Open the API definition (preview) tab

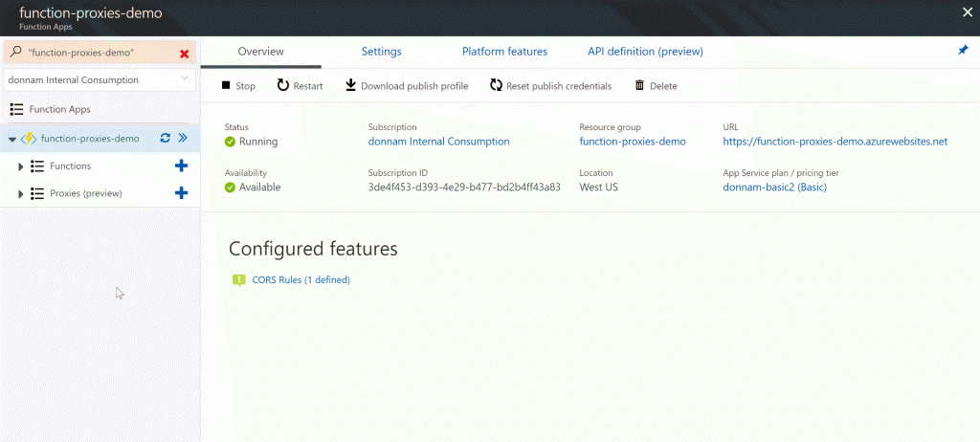[645, 52]
